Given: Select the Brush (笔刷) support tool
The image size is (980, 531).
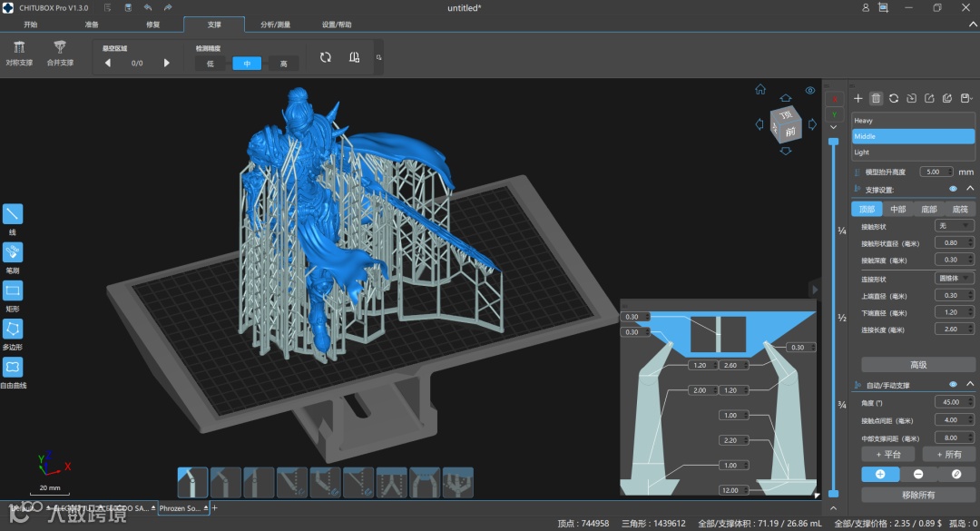Looking at the screenshot, I should coord(13,252).
